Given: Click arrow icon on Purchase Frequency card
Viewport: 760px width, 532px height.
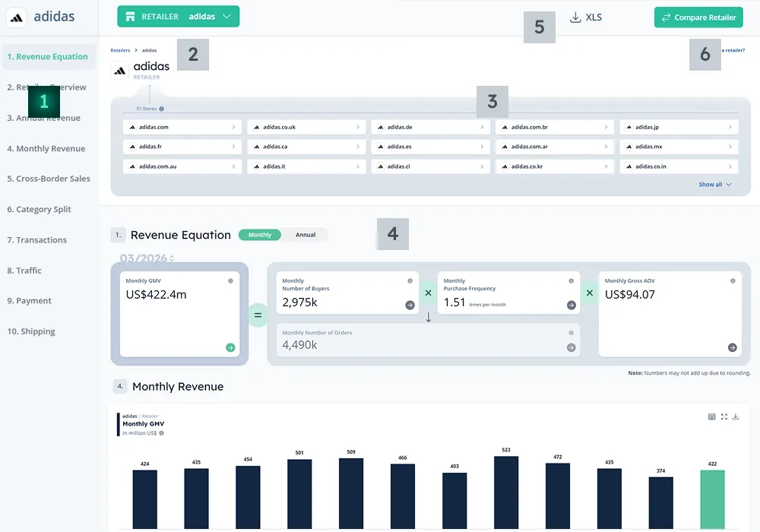Looking at the screenshot, I should click(572, 305).
